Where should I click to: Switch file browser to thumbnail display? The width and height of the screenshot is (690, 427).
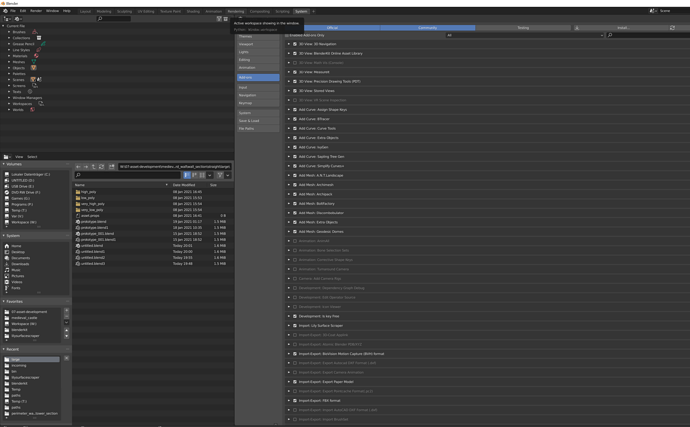(x=202, y=175)
